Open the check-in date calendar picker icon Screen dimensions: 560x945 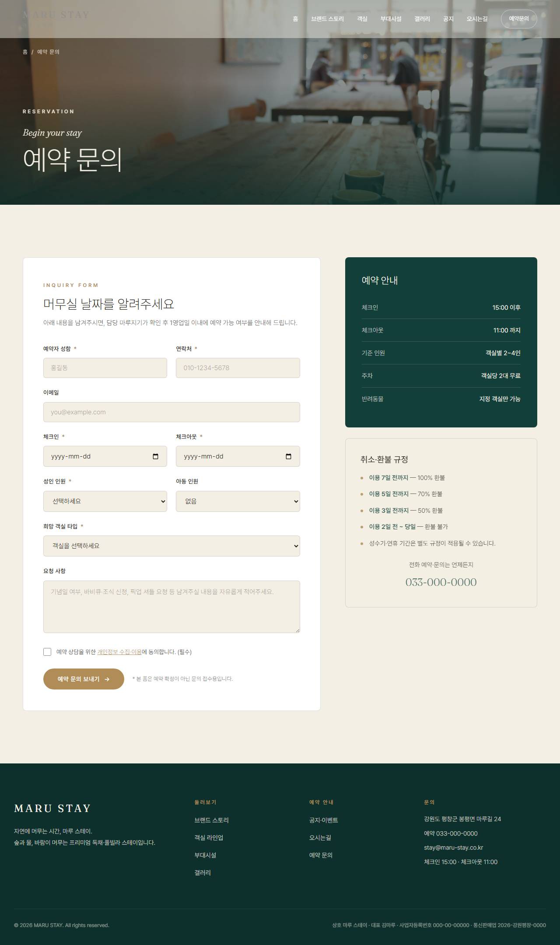[155, 456]
